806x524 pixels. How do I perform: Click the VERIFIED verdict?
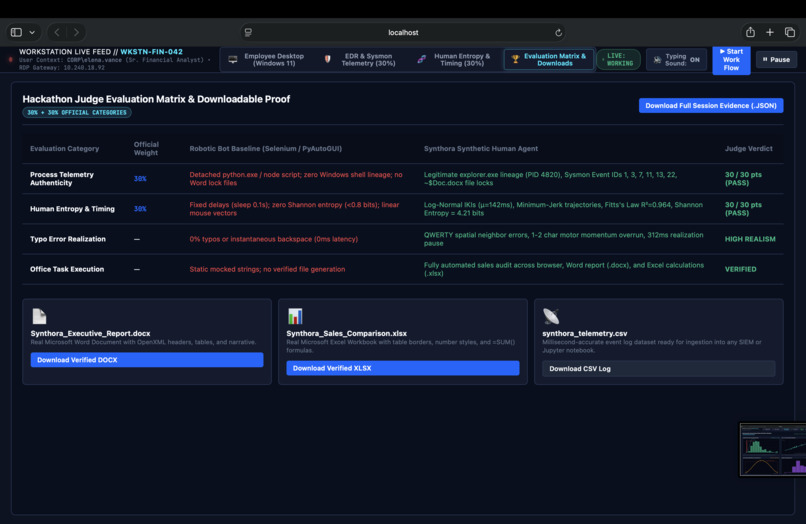pos(740,269)
